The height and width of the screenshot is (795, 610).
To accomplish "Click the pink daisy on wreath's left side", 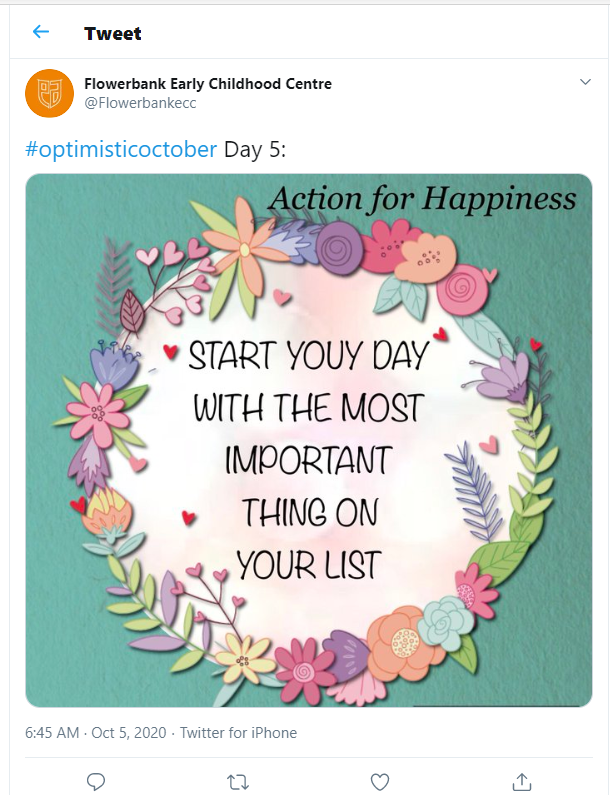I will coord(98,409).
